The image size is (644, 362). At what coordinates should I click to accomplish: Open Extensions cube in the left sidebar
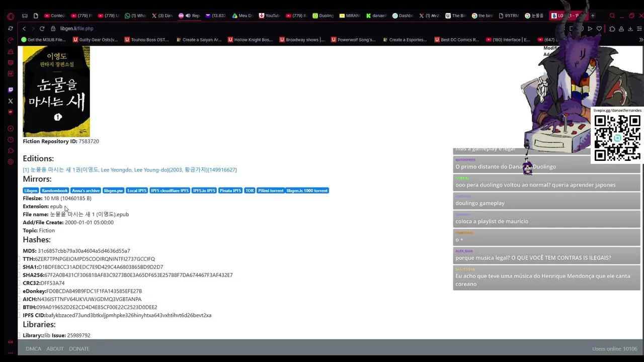pos(11,151)
